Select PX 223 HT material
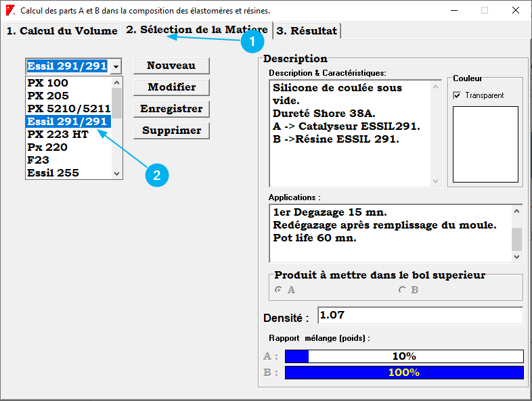Screen dimensions: 532x401 point(68,135)
